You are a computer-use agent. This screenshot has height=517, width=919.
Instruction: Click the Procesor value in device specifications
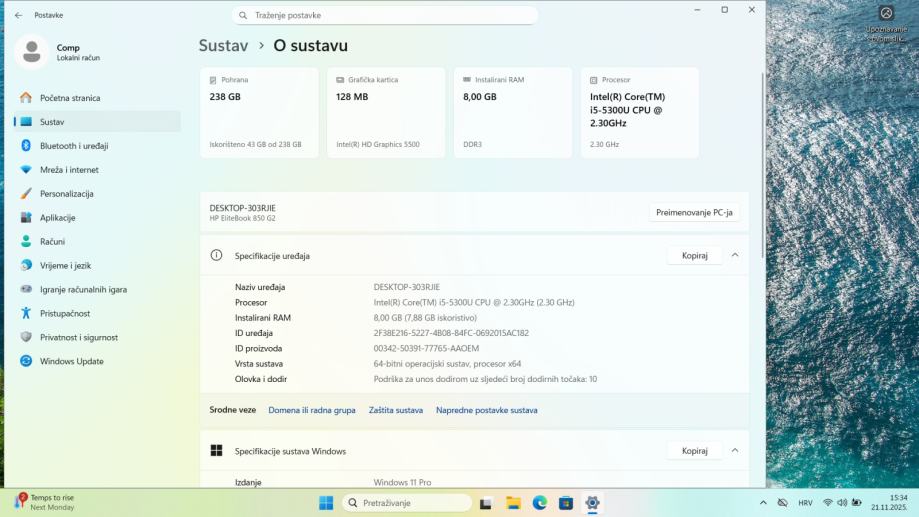[474, 302]
